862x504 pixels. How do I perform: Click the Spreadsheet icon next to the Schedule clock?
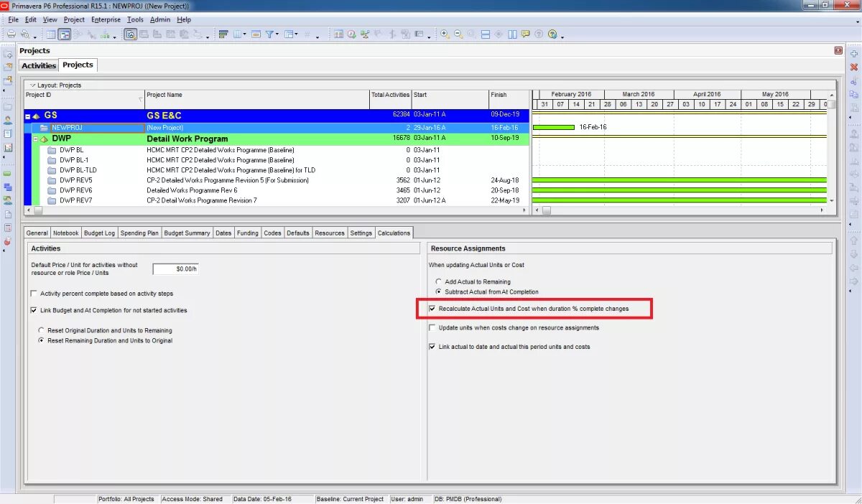(338, 34)
